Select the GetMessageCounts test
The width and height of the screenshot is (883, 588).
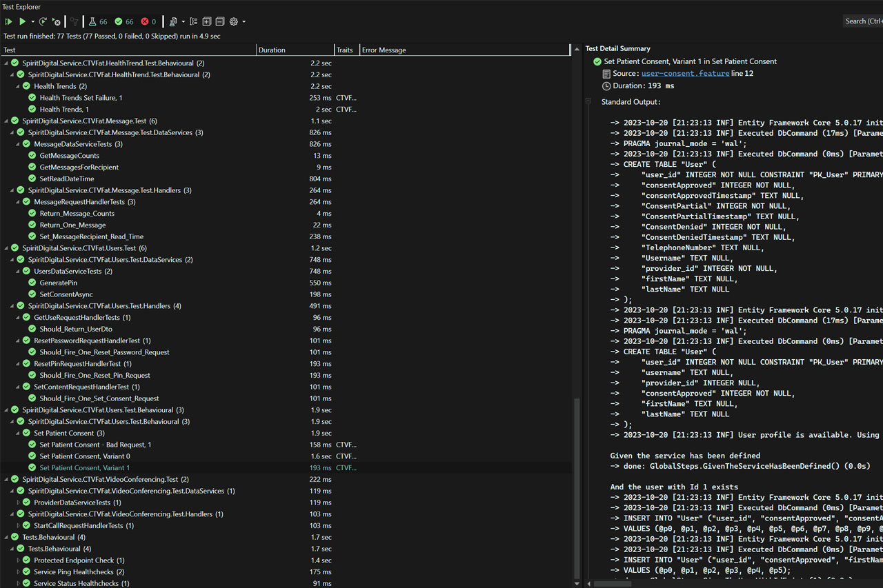(x=69, y=156)
